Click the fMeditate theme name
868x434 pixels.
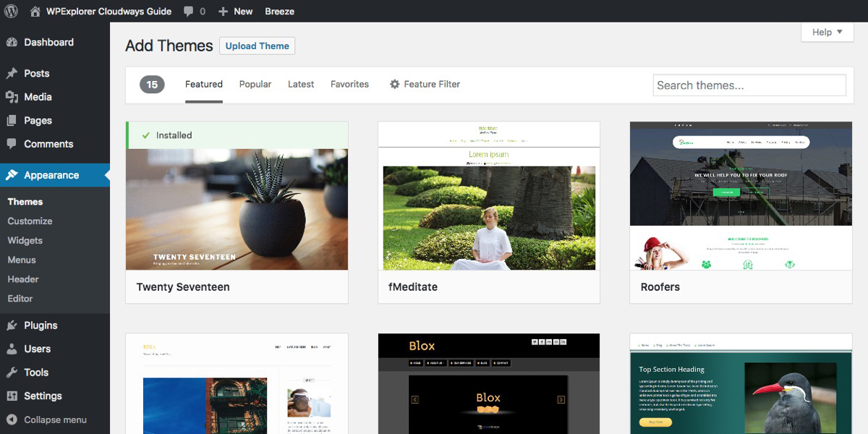(x=413, y=287)
